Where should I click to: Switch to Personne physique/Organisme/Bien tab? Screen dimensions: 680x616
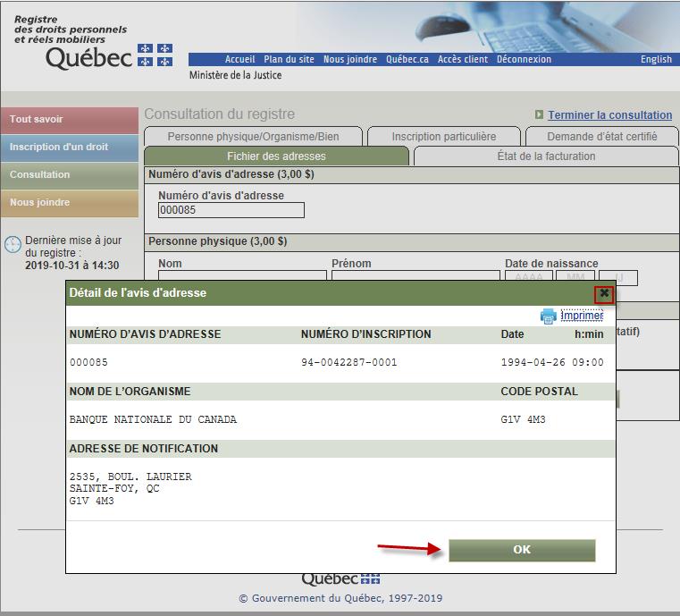[x=253, y=137]
